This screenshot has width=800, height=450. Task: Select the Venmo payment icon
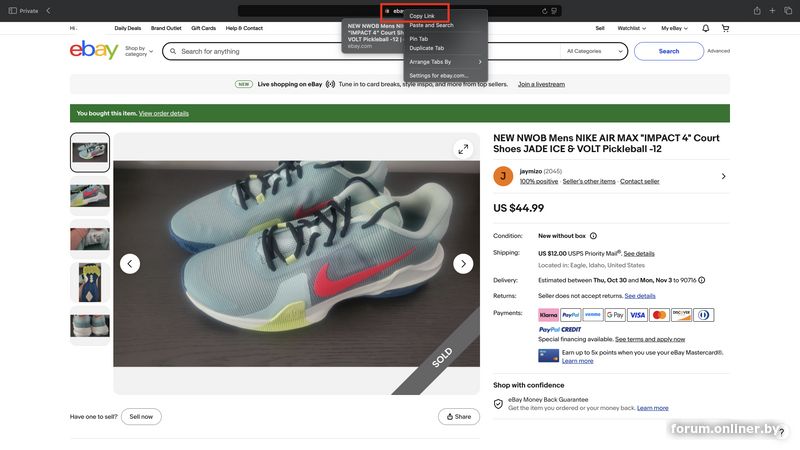coord(593,315)
